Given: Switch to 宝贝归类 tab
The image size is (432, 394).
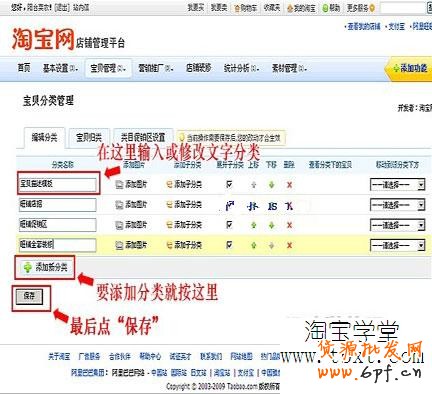Looking at the screenshot, I should 89,137.
